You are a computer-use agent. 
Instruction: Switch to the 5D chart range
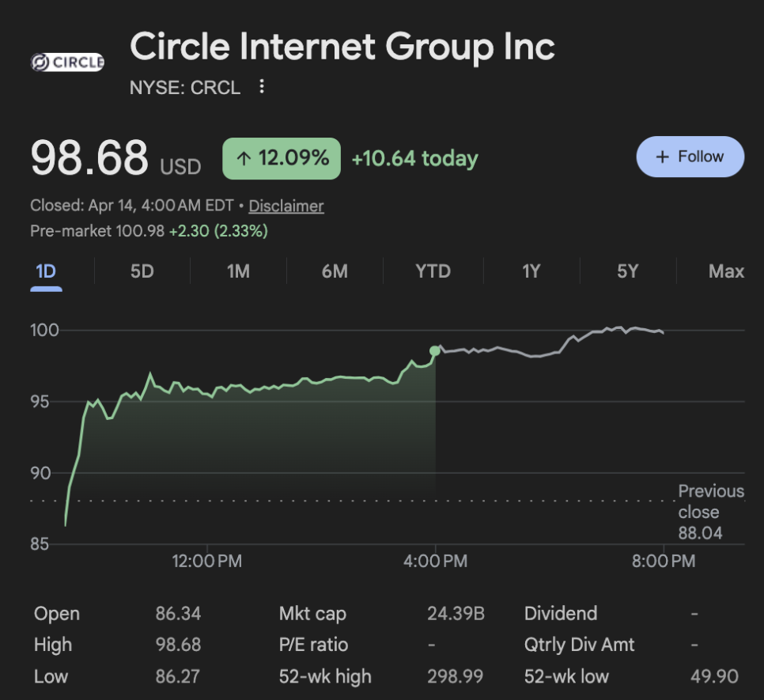[142, 271]
